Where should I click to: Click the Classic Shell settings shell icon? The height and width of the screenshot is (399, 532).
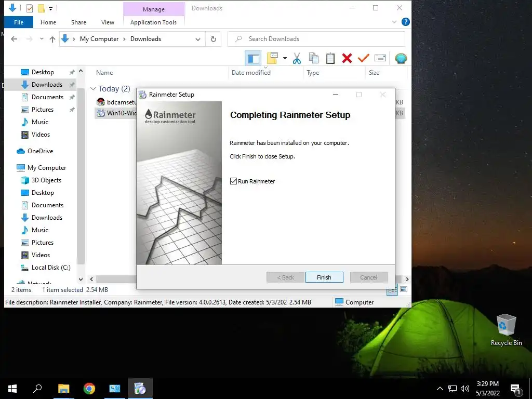point(401,58)
